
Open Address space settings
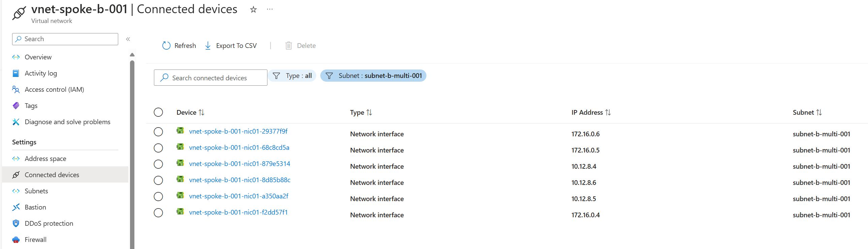[65, 159]
